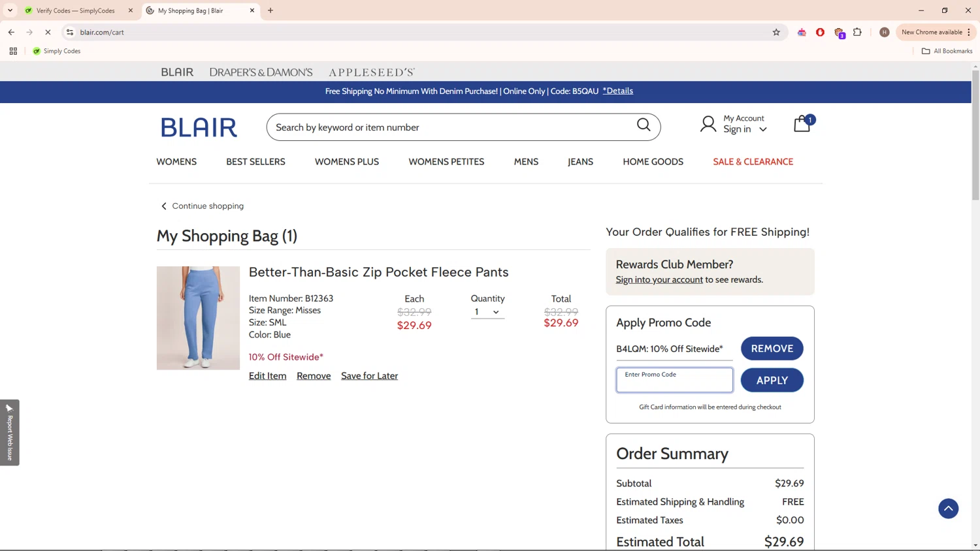Click the fleece pants product thumbnail
The image size is (980, 551).
[198, 318]
